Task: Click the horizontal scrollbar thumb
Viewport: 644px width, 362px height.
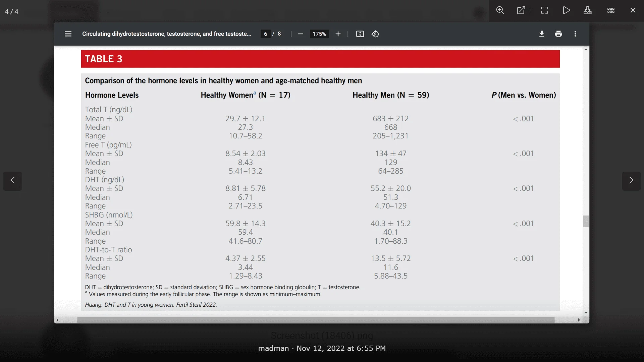Action: [x=316, y=320]
